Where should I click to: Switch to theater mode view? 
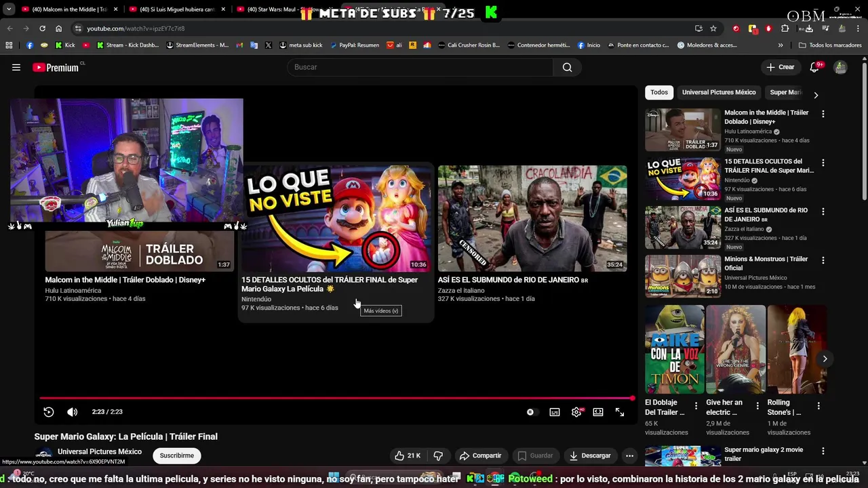point(598,412)
